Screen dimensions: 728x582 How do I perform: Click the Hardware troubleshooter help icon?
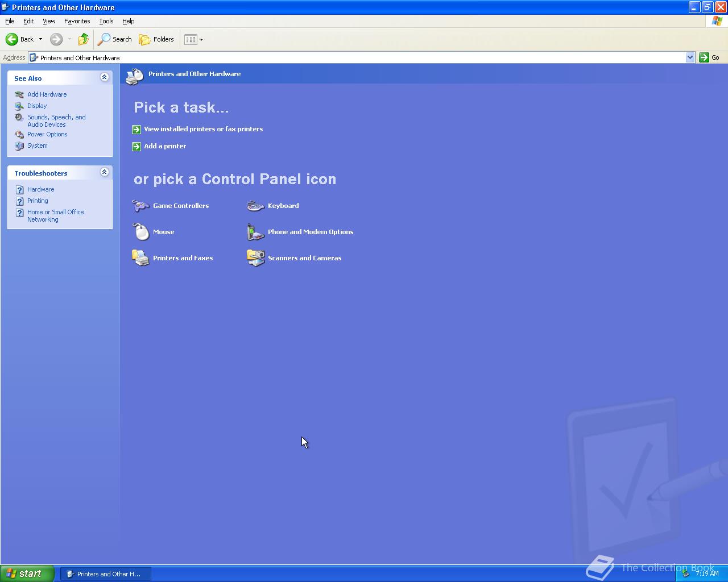(x=20, y=190)
